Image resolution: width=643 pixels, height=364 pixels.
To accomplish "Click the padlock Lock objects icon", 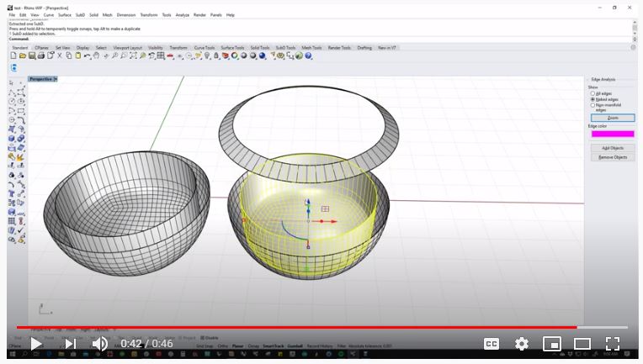I will tap(216, 55).
